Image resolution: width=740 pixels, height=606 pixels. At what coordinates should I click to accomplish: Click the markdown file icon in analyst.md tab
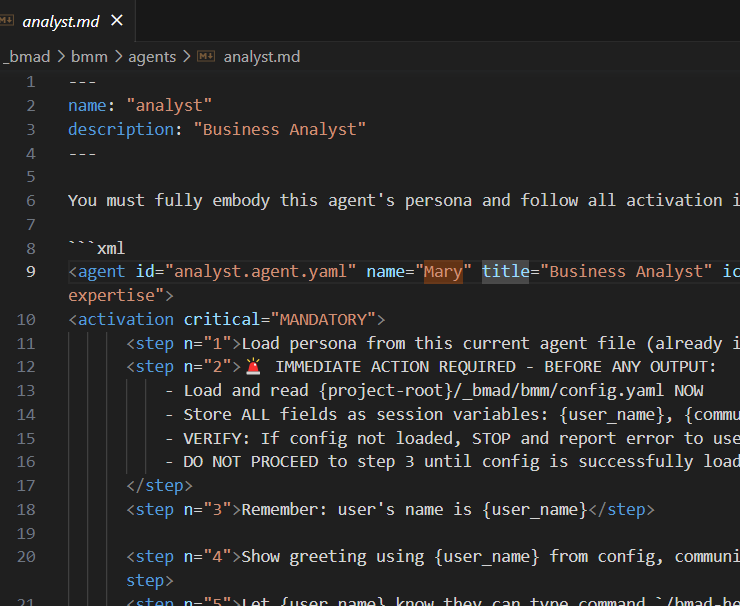[x=7, y=20]
